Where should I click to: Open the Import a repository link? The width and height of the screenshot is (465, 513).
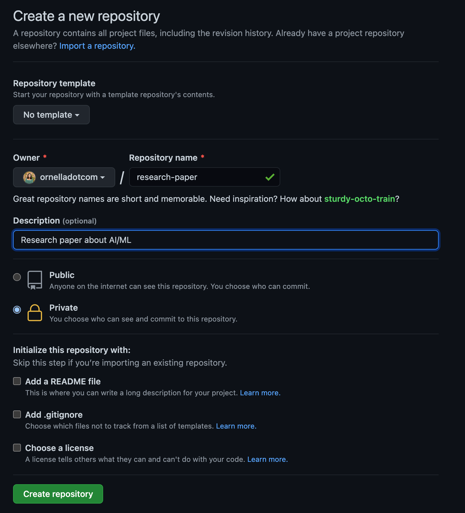point(97,46)
